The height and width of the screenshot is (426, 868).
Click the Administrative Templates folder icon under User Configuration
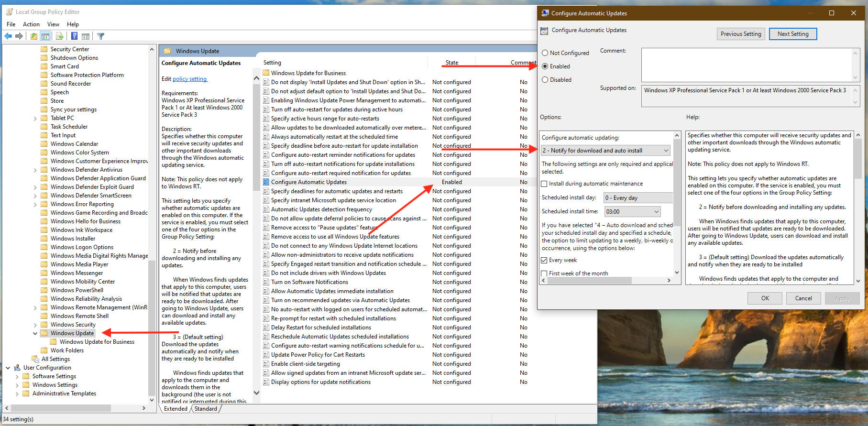pyautogui.click(x=26, y=393)
